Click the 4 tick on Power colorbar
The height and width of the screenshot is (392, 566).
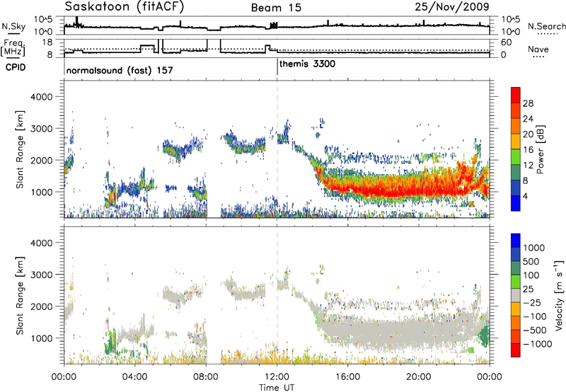[525, 196]
